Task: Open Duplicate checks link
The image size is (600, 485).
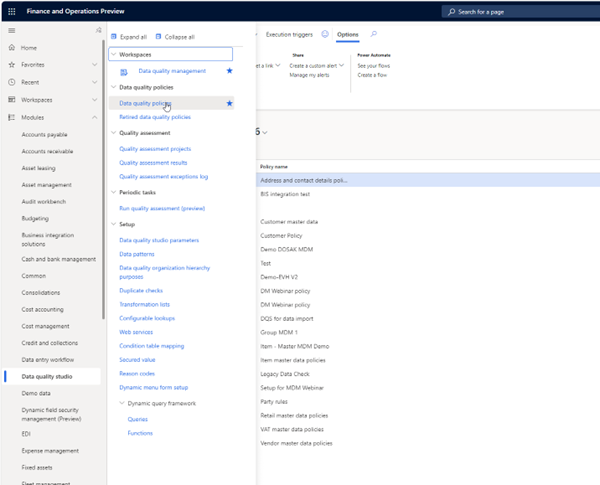Action: click(141, 290)
